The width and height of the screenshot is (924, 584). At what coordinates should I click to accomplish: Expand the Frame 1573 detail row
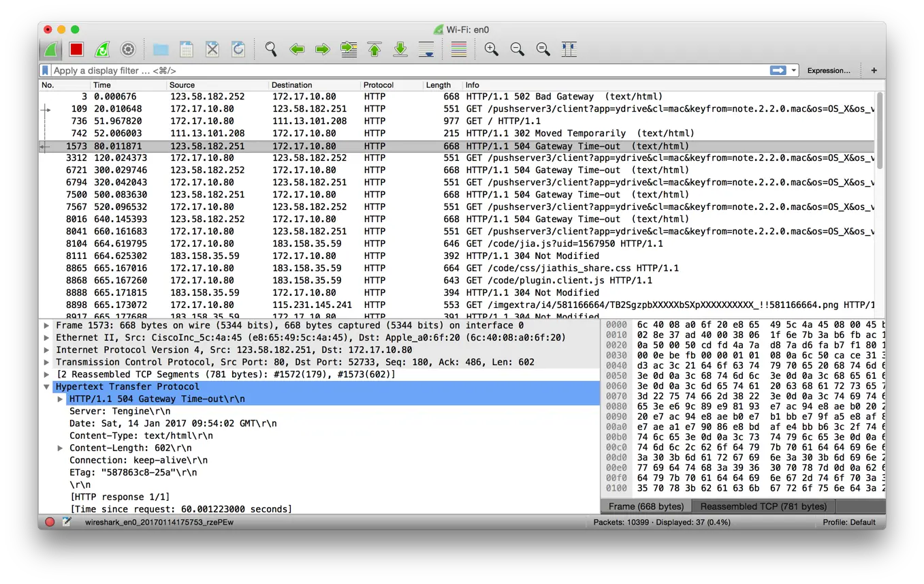(x=46, y=326)
